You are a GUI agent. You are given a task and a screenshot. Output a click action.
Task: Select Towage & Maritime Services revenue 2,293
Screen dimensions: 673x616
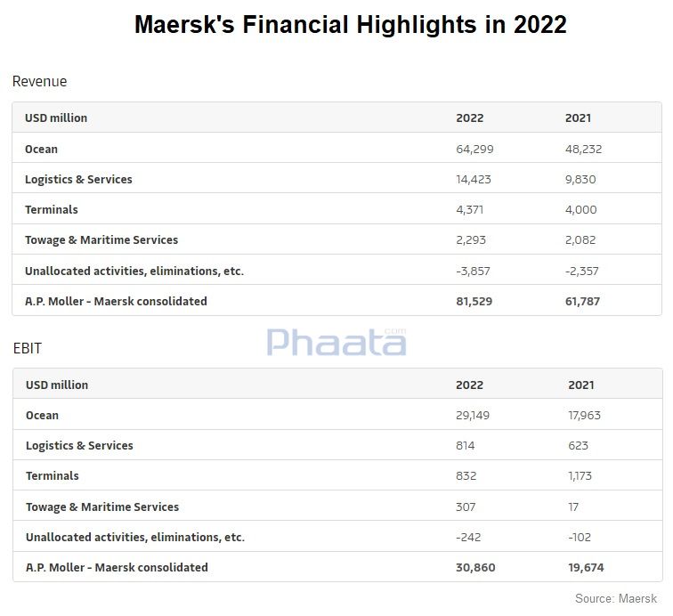click(471, 240)
